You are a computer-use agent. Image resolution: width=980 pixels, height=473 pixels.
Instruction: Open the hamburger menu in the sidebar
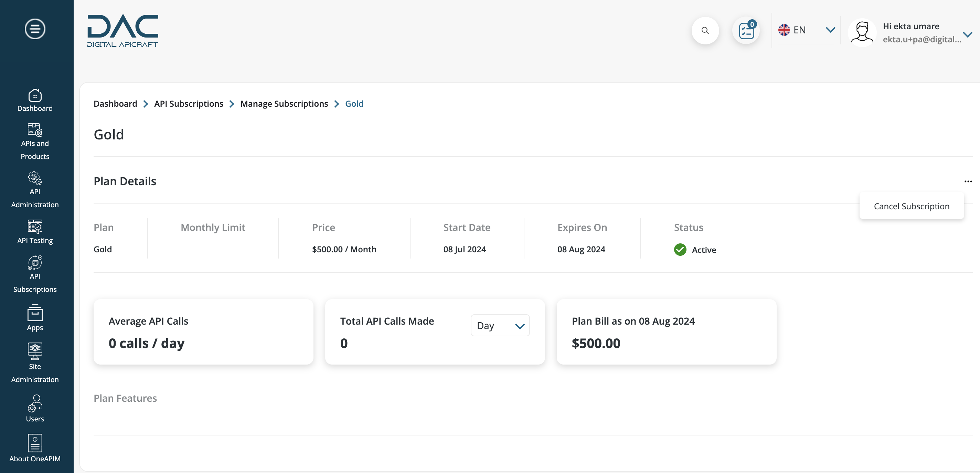click(x=35, y=29)
